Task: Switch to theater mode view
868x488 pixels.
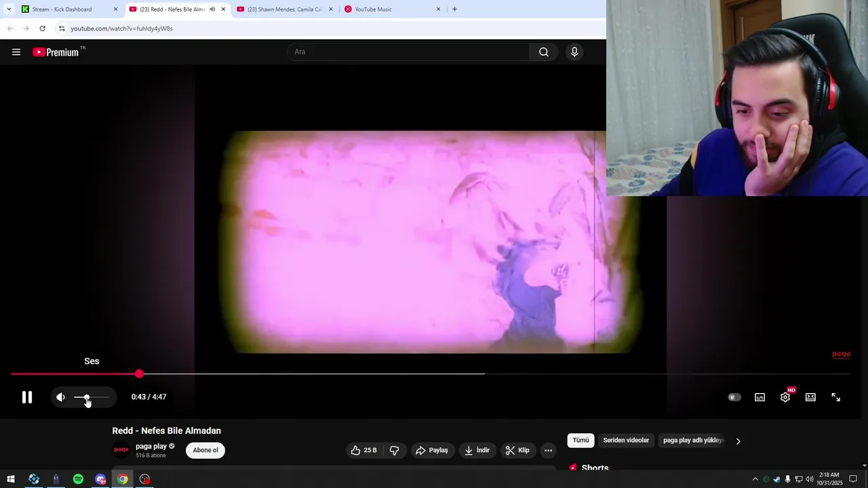Action: [x=810, y=397]
